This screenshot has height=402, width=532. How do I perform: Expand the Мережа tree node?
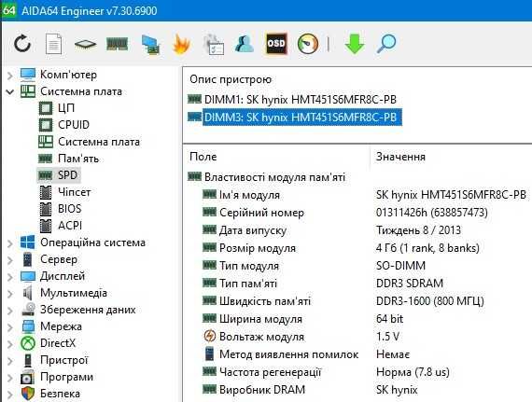[10, 327]
